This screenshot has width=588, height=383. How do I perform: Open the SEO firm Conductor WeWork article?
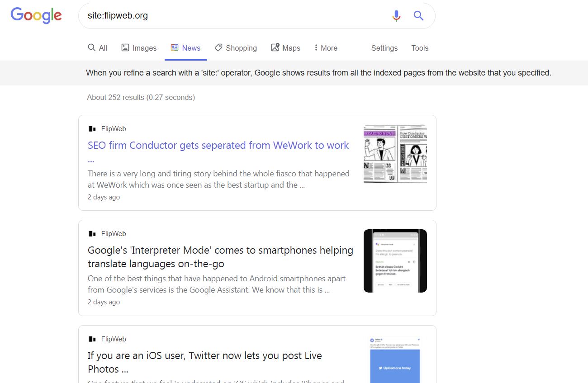(218, 152)
